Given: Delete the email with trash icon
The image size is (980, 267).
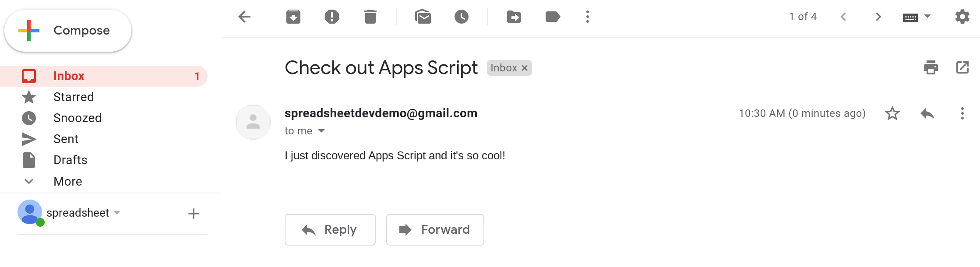Looking at the screenshot, I should tap(370, 17).
